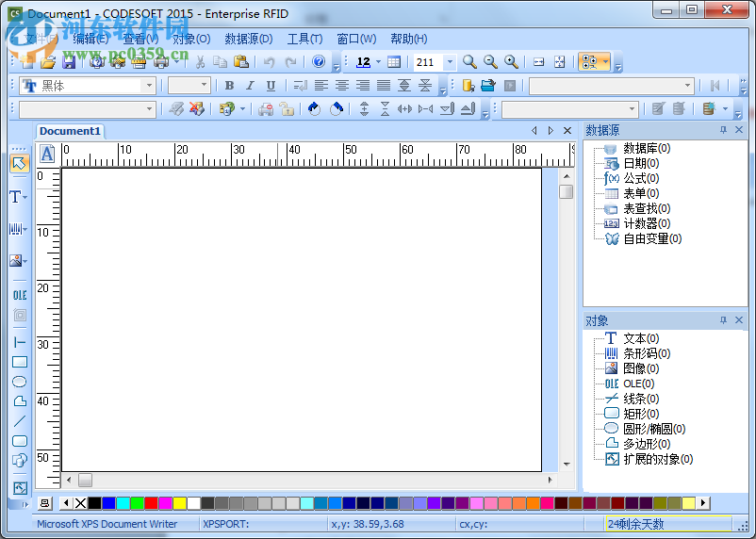The image size is (756, 539).
Task: Toggle Underline formatting
Action: (271, 86)
